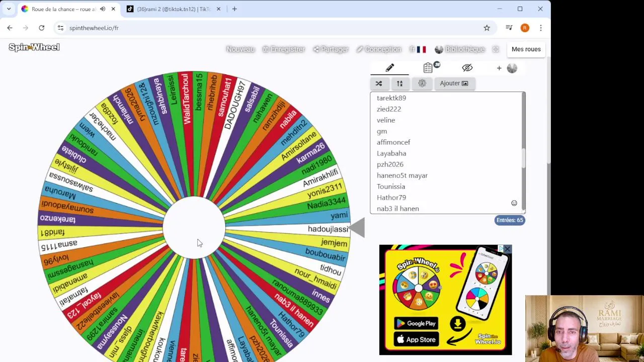Click Ajouter image button
This screenshot has height=362, width=644.
(x=454, y=83)
